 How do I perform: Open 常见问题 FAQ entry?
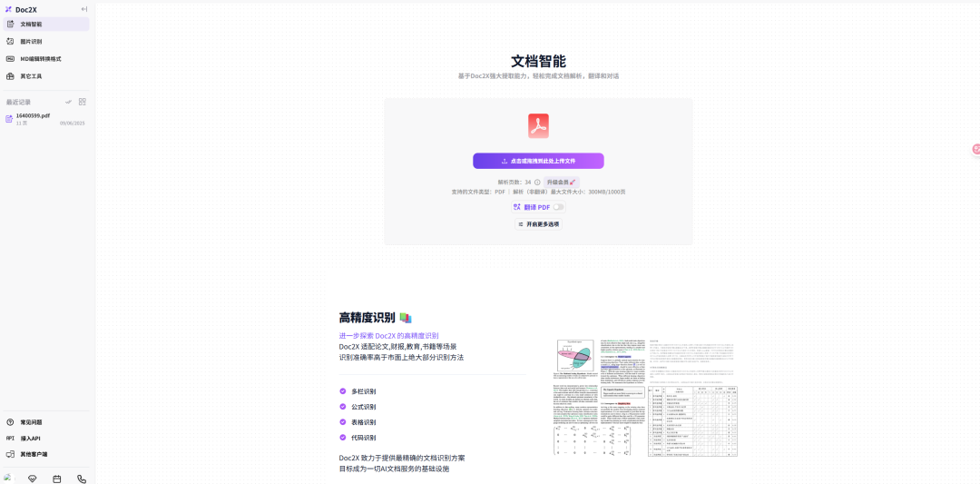click(46, 422)
